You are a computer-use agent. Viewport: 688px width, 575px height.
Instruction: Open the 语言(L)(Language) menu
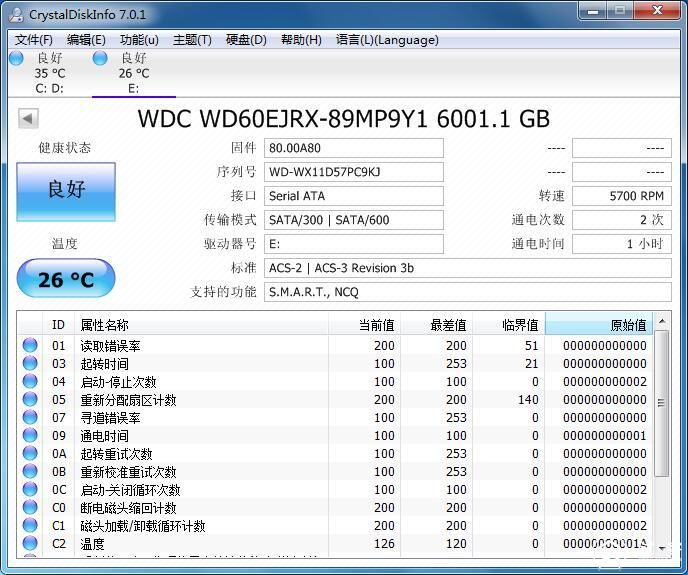[x=387, y=40]
